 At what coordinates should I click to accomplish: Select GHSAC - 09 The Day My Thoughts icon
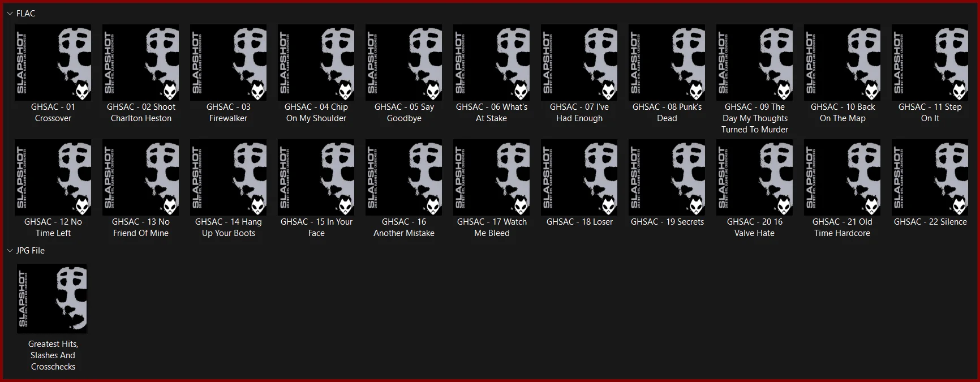755,62
